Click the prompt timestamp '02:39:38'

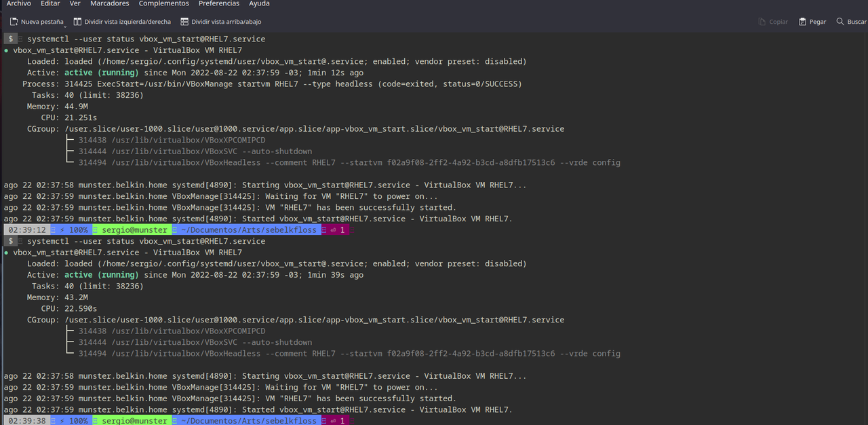coord(26,421)
